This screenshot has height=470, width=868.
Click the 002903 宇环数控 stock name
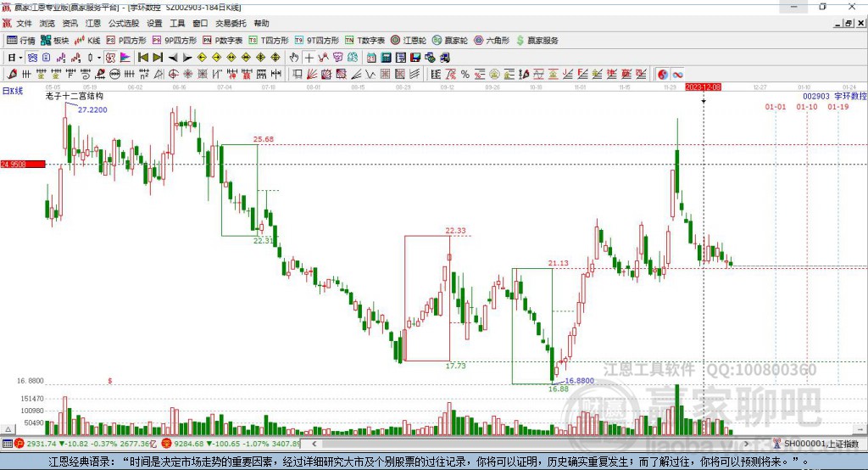coord(835,97)
